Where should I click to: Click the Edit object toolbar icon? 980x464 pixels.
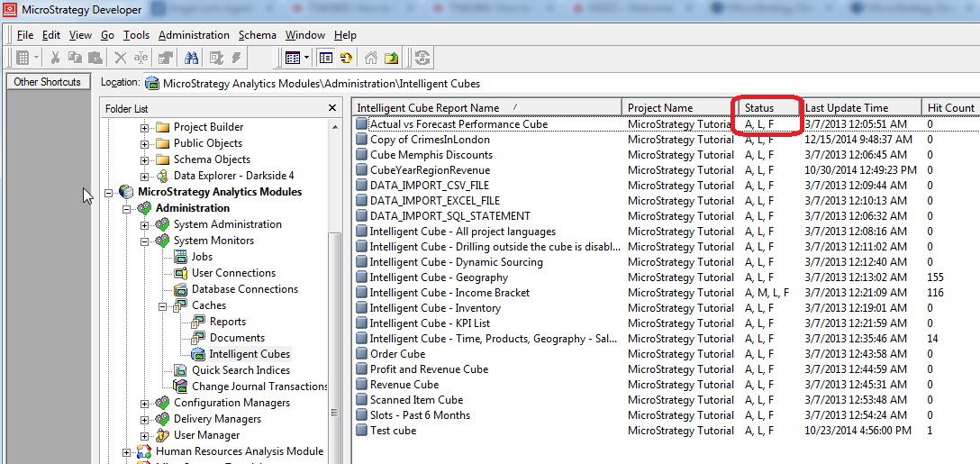tap(216, 58)
